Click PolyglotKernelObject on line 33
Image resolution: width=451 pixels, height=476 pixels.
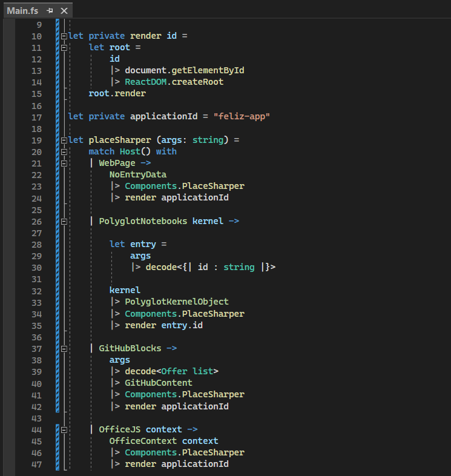(x=177, y=302)
